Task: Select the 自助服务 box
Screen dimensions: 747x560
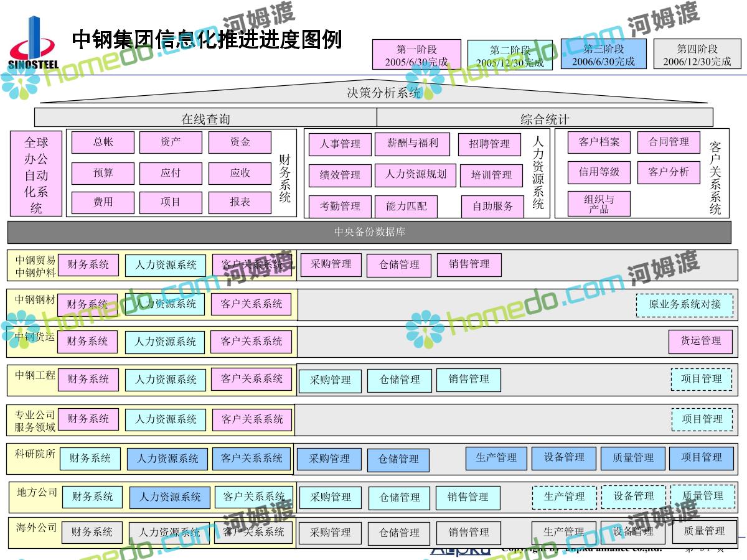Action: tap(492, 207)
